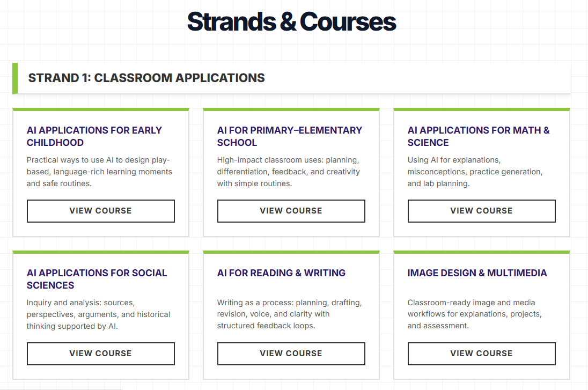
Task: Click the Social Sciences card description paragraph
Action: click(x=99, y=314)
